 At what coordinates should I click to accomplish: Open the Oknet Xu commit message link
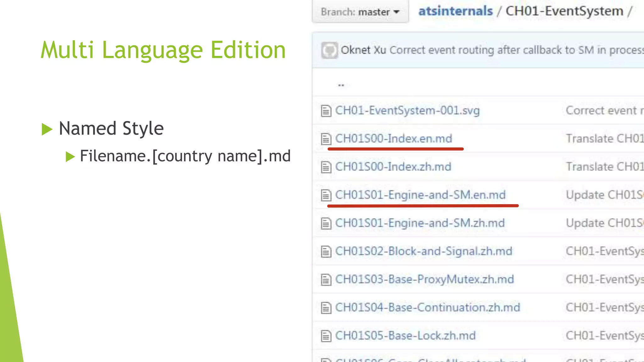point(516,50)
